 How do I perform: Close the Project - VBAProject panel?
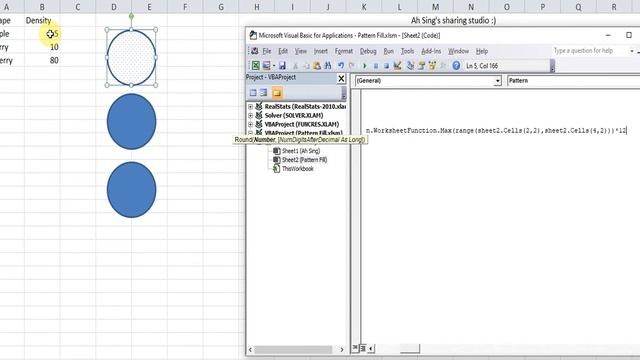(341, 78)
